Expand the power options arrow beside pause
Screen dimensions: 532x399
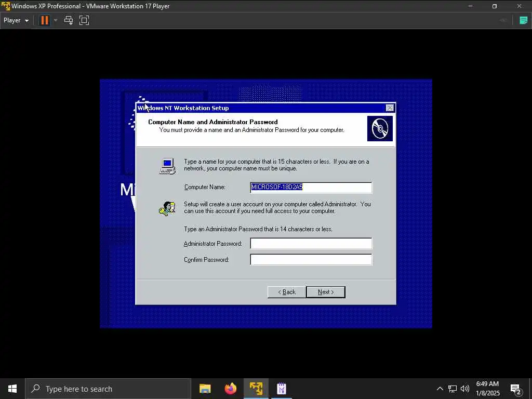coord(56,20)
